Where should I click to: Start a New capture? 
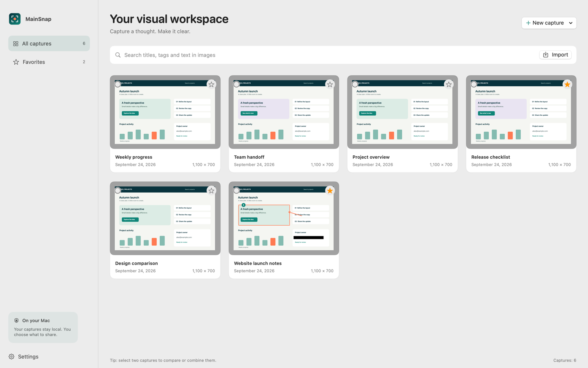(x=545, y=23)
